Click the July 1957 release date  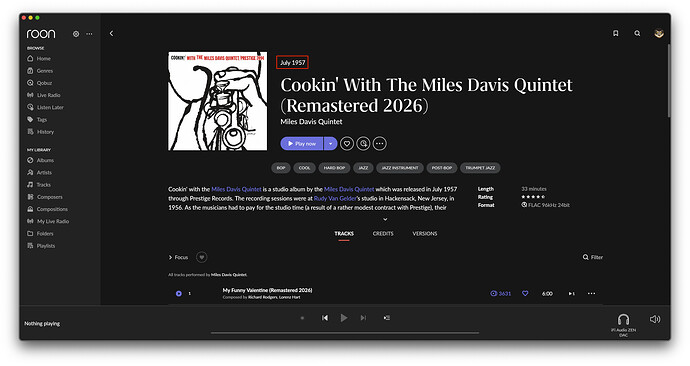pos(293,62)
